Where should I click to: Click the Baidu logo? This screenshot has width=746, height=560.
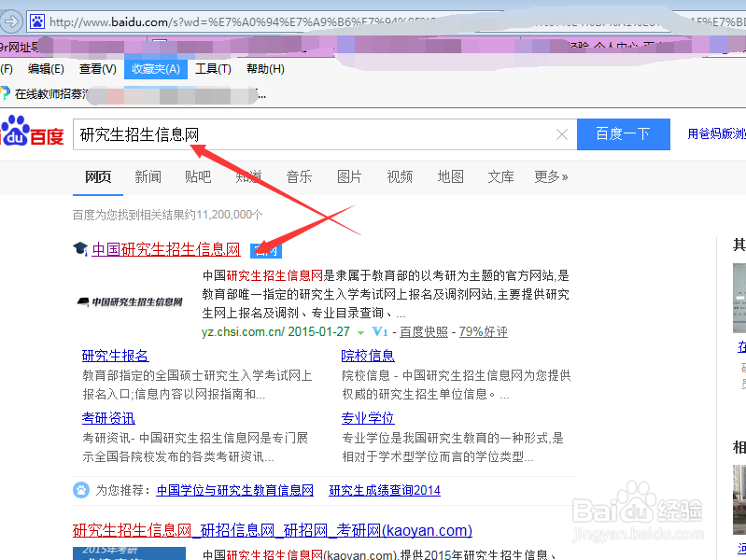(33, 131)
